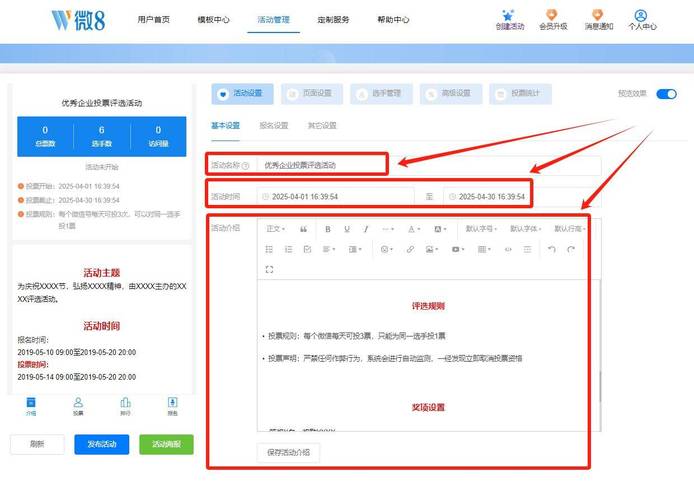Open the insert table dropdown
The image size is (694, 500).
tap(484, 250)
